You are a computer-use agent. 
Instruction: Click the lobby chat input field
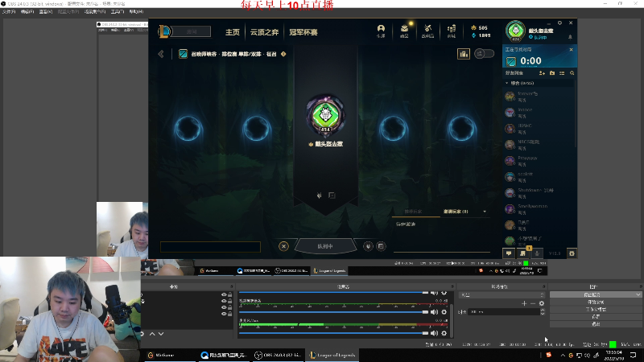click(210, 247)
